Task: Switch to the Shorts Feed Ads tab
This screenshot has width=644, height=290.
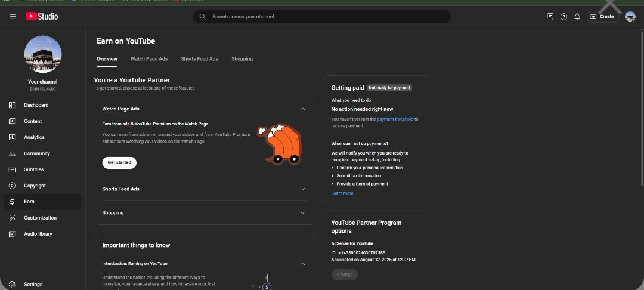Action: (x=200, y=58)
